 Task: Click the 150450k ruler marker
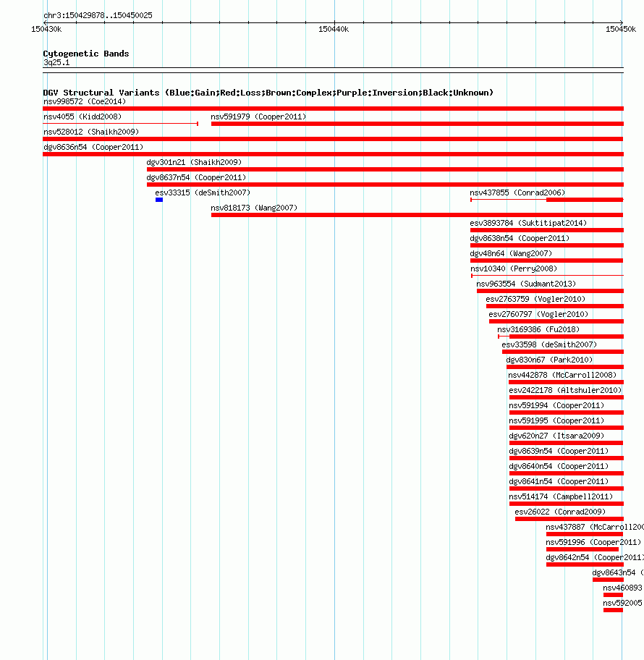tap(621, 29)
